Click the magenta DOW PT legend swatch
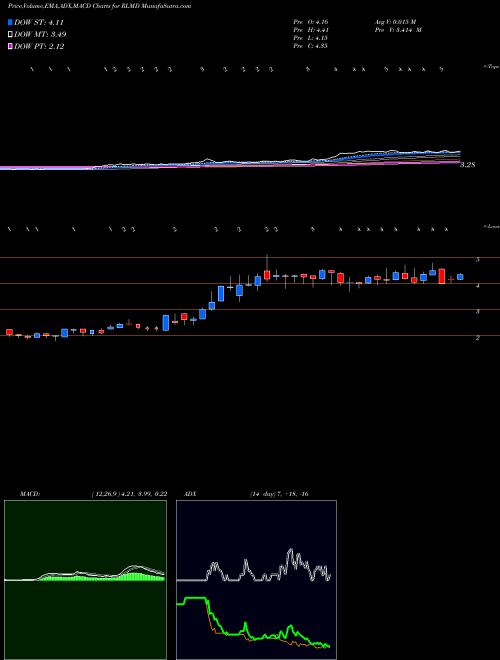Screen dimensions: 500x660 pos(11,46)
